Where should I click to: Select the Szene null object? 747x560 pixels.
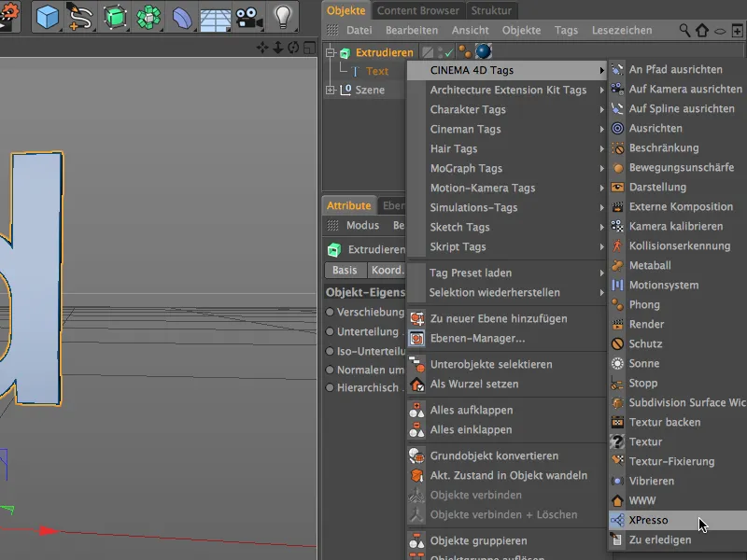[370, 90]
